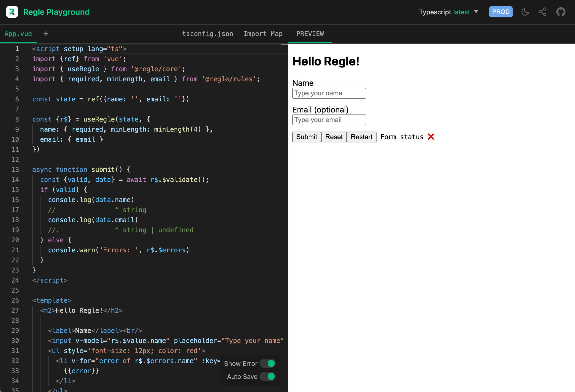Click the '<template>' tag on line 26
Image resolution: width=575 pixels, height=392 pixels.
[x=52, y=300]
